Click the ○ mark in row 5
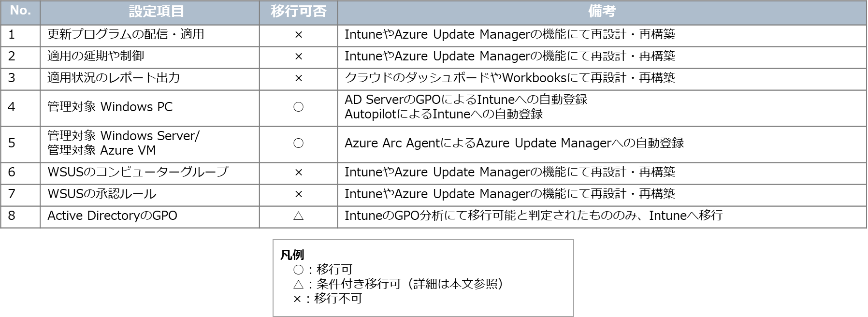868x317 pixels. pyautogui.click(x=298, y=143)
